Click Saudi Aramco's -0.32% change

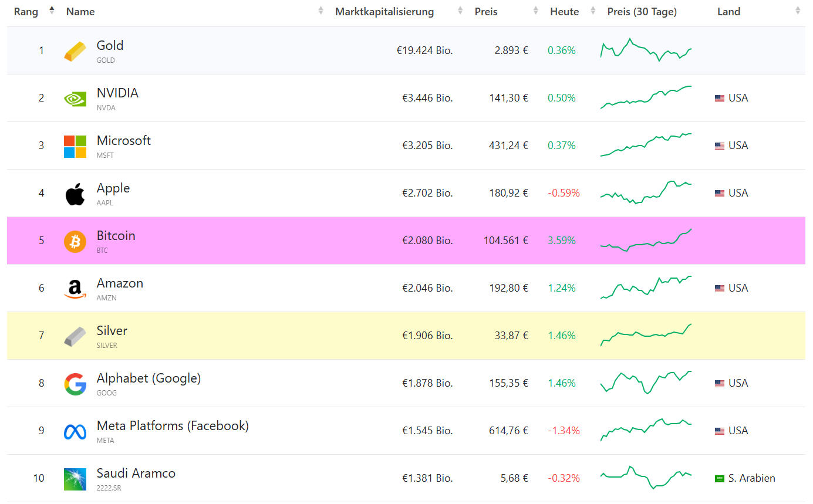pyautogui.click(x=564, y=478)
